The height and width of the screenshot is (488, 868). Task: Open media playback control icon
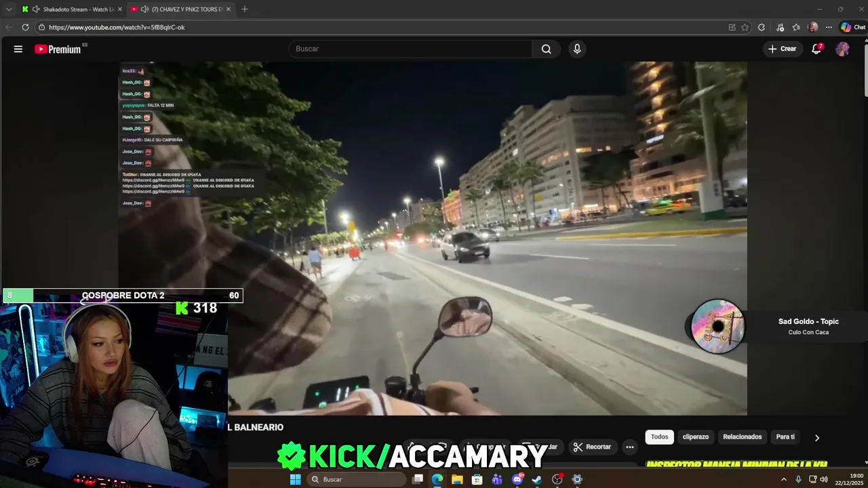pos(781,27)
